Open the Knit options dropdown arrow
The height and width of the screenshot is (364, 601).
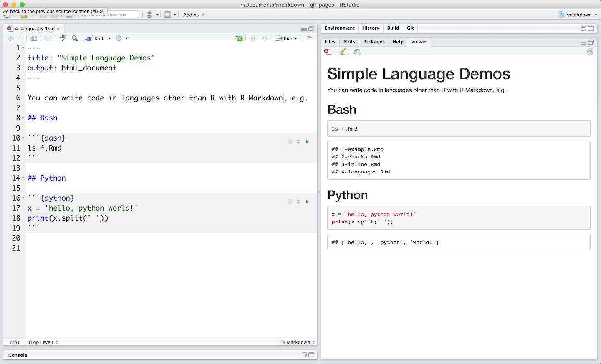(x=109, y=38)
